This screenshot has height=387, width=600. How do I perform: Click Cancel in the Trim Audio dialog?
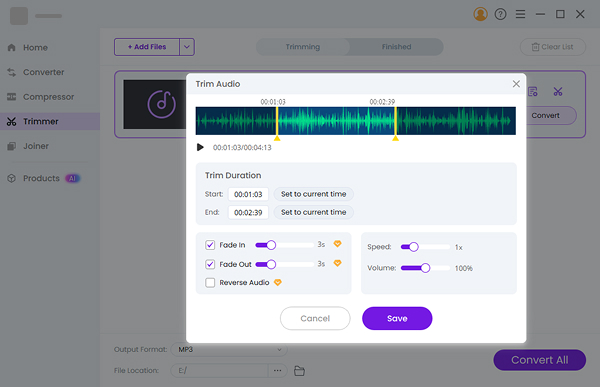pos(315,318)
